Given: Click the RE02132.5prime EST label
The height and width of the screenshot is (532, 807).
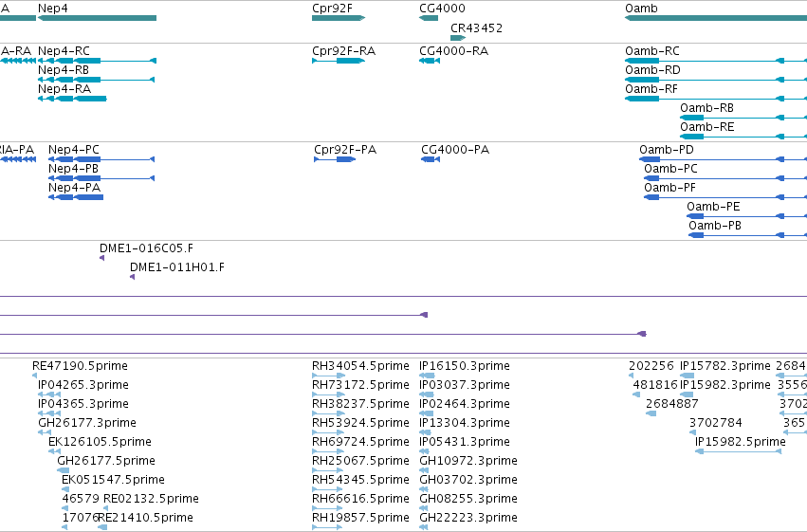Looking at the screenshot, I should [151, 499].
